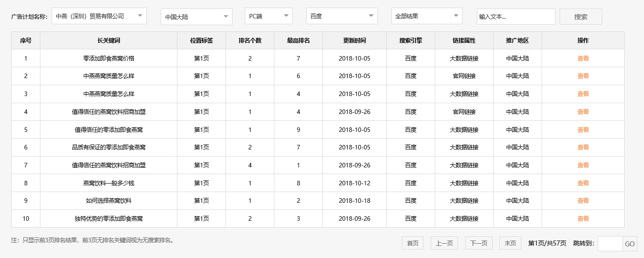Click the 搜索 button
Screen dimensions: 644x258
pyautogui.click(x=581, y=17)
